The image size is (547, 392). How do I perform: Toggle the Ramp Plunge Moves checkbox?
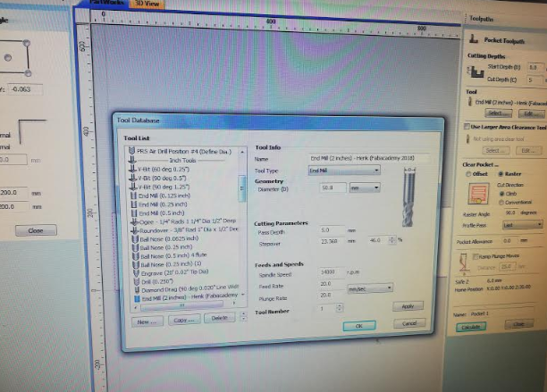click(475, 256)
